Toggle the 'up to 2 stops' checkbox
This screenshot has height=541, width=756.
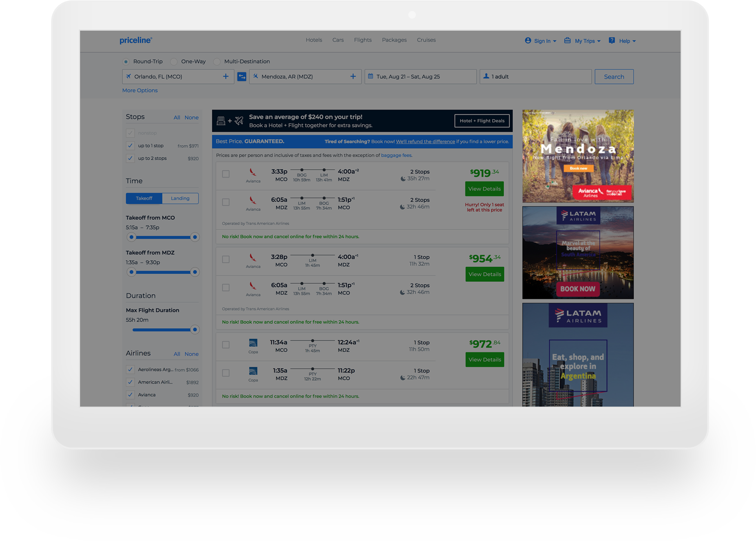pos(130,158)
